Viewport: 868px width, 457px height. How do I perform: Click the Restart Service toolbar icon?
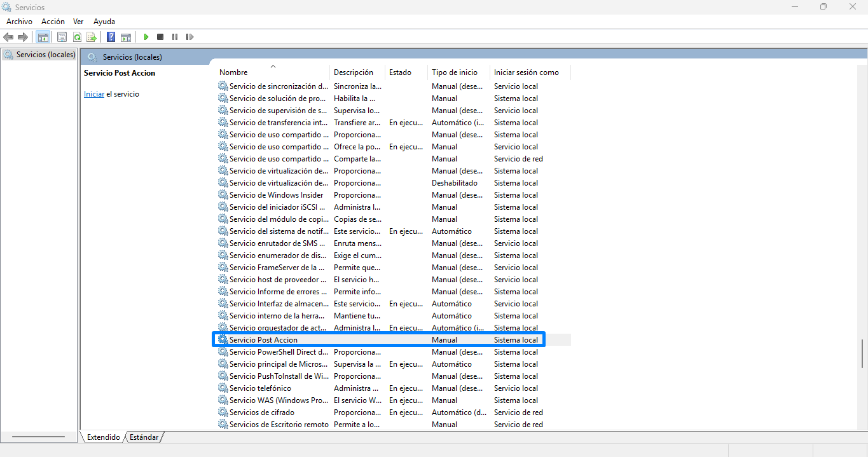(x=189, y=37)
